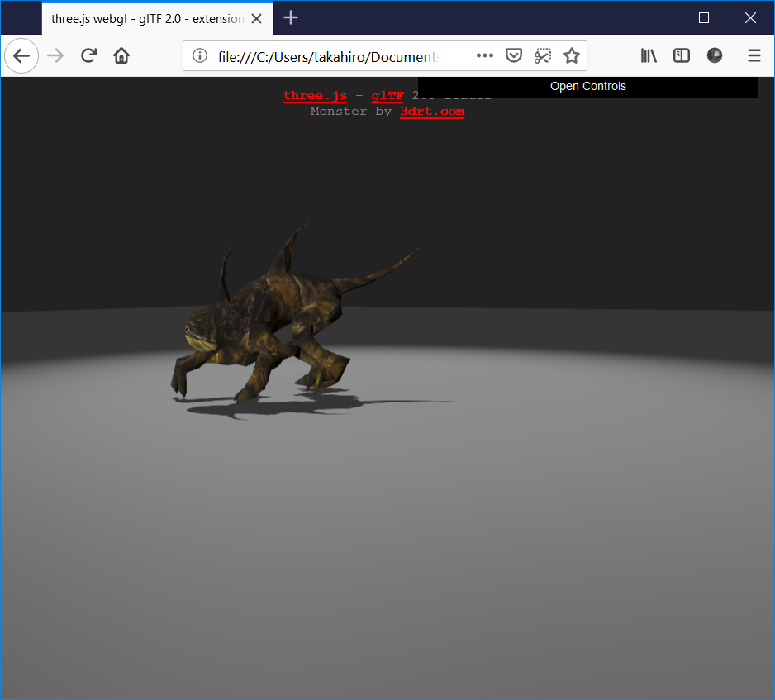This screenshot has height=700, width=775.
Task: Toggle the sidebar view
Action: click(682, 56)
